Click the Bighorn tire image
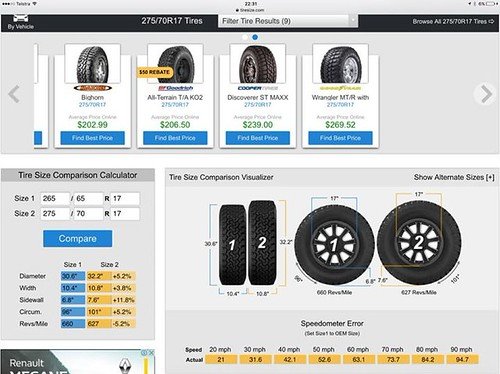 point(92,64)
